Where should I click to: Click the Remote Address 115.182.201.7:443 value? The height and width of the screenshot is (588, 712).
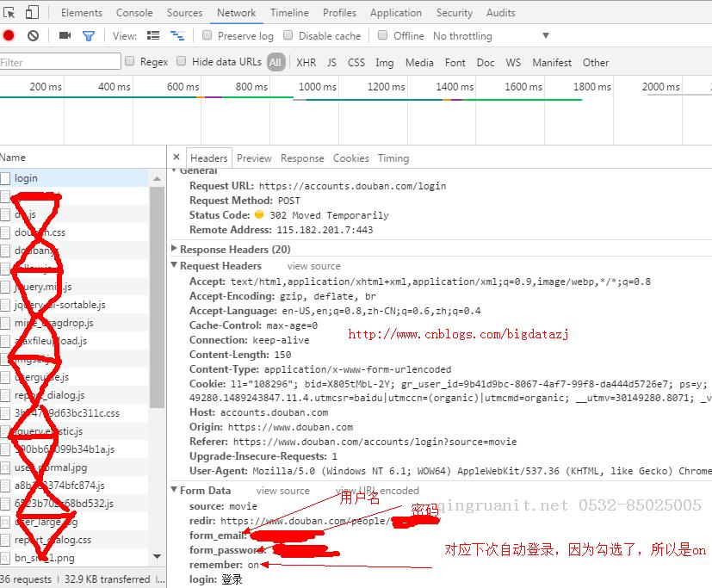click(325, 229)
